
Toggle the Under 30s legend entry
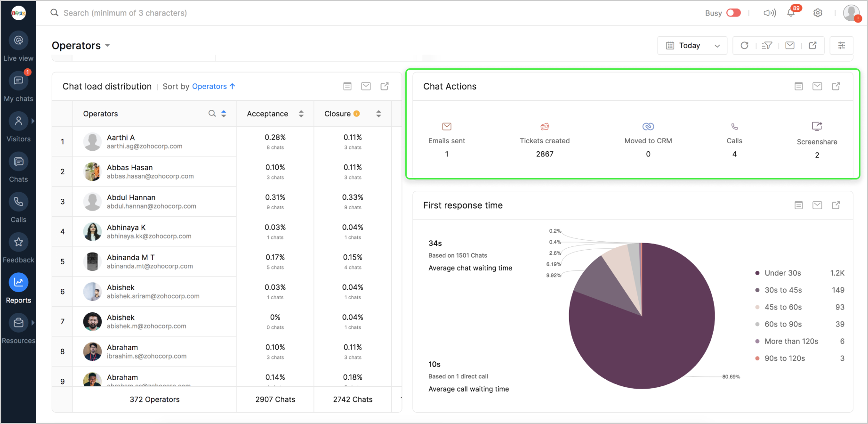tap(782, 273)
